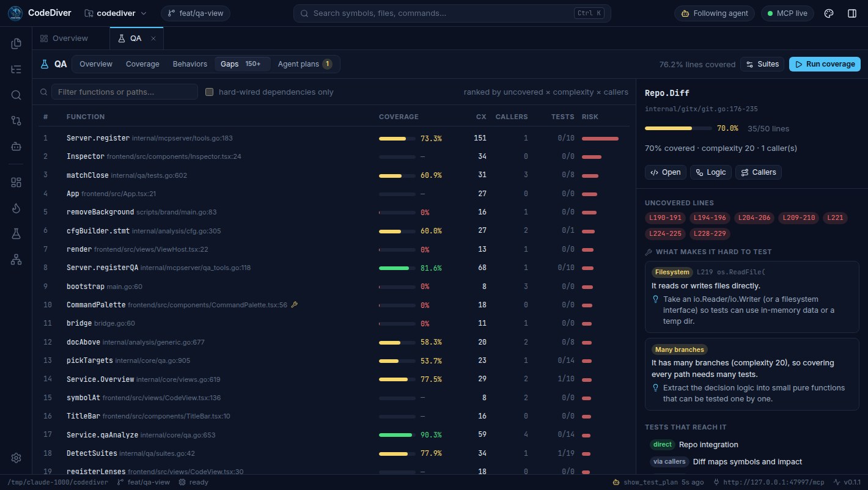Sort by the COVERAGE column header
868x490 pixels.
399,117
